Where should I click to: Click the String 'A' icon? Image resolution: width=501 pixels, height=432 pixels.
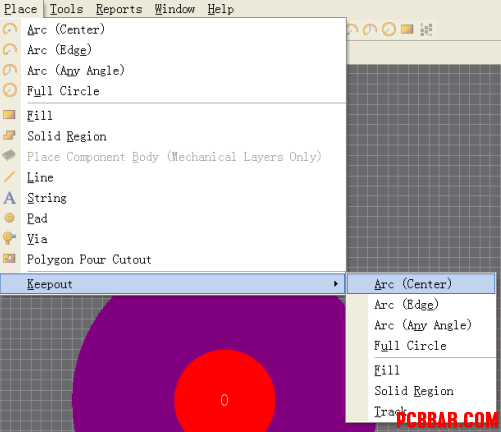[9, 198]
